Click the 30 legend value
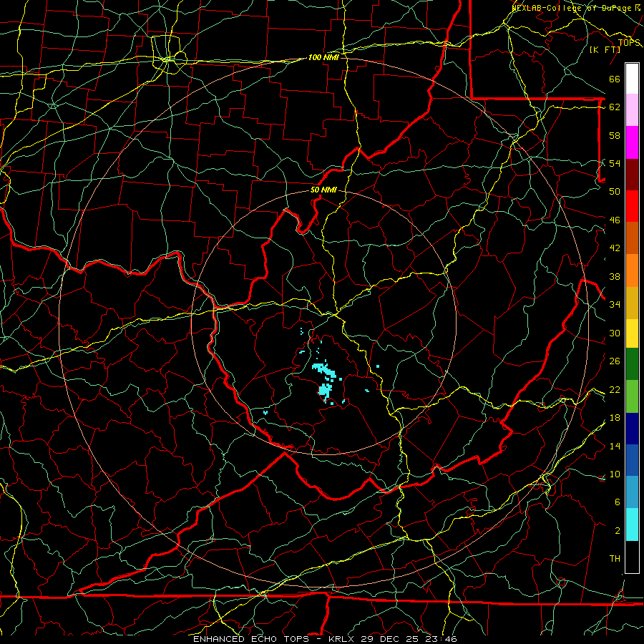The width and height of the screenshot is (644, 644). pyautogui.click(x=615, y=333)
